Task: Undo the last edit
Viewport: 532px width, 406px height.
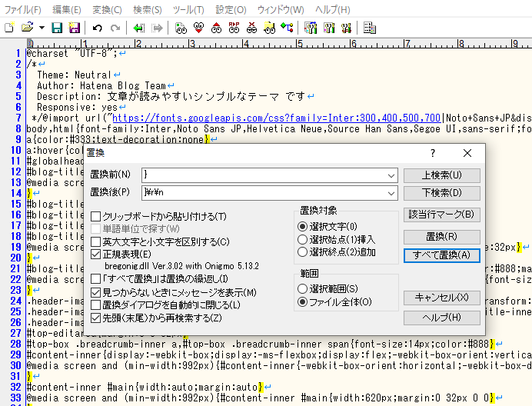Action: (98, 28)
